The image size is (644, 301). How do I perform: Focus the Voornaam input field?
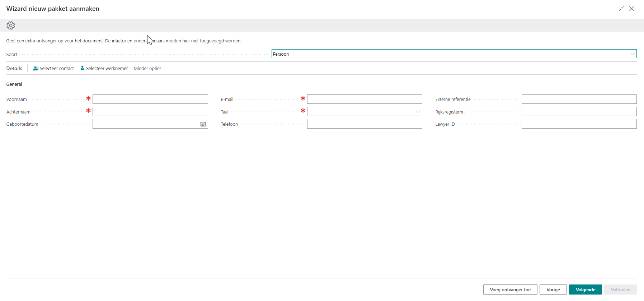click(x=150, y=99)
